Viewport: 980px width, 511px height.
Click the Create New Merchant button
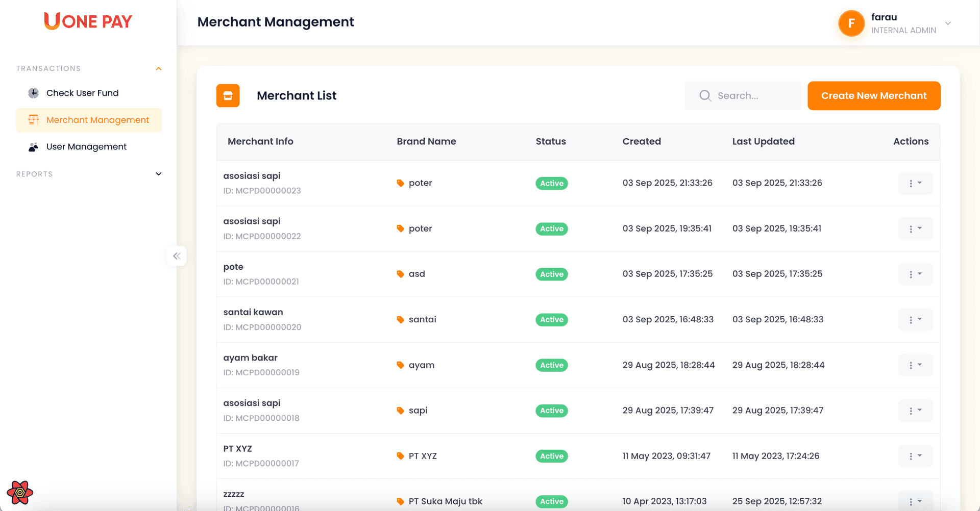pos(874,95)
